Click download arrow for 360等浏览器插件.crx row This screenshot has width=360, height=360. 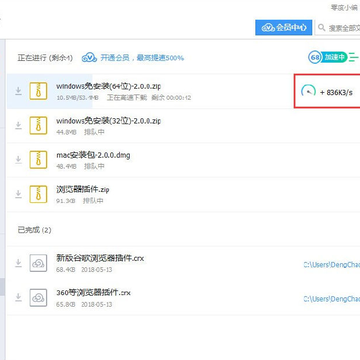click(19, 297)
